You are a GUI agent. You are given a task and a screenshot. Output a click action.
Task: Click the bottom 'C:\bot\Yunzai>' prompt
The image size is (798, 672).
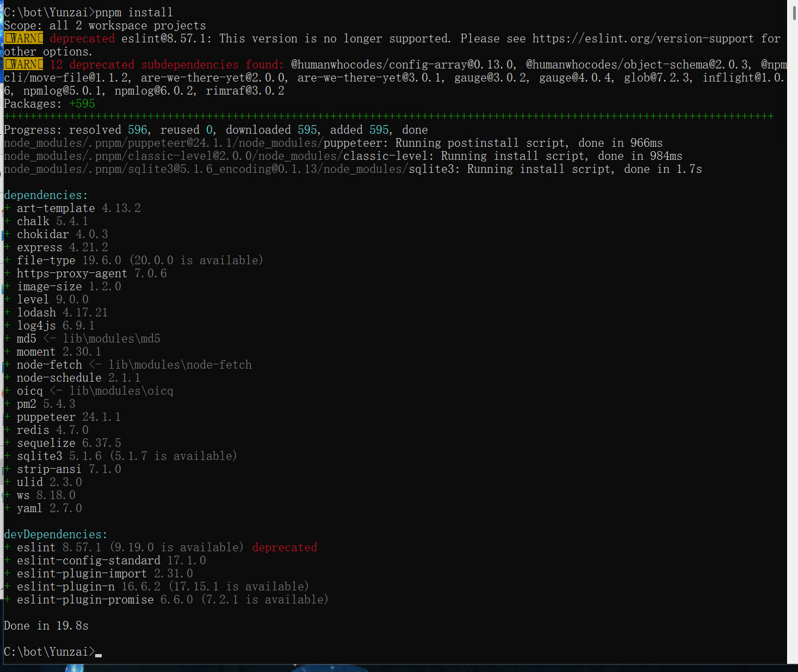50,651
